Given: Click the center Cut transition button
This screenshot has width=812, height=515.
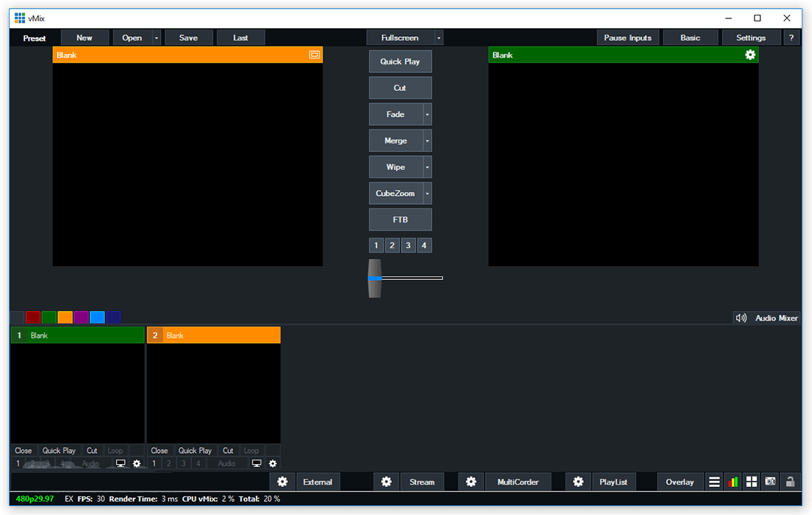Looking at the screenshot, I should (400, 88).
